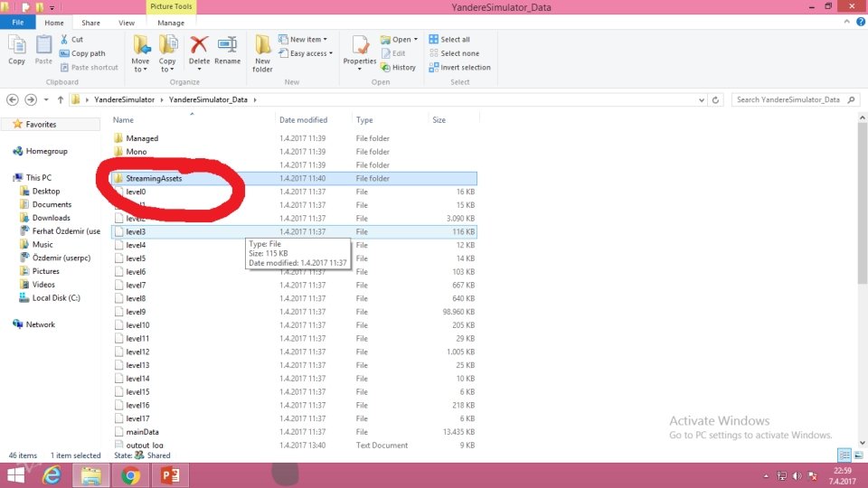This screenshot has height=488, width=868.
Task: Go back with the Back arrow
Action: 12,99
